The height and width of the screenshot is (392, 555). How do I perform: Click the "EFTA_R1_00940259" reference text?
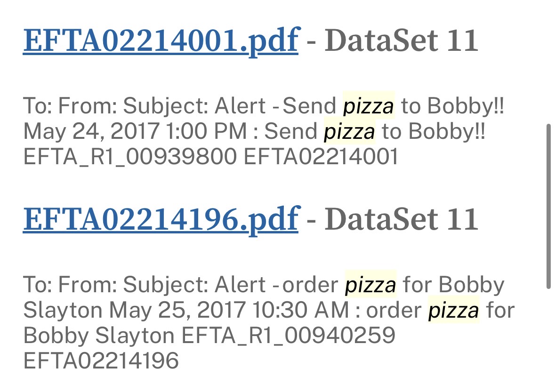tap(288, 336)
